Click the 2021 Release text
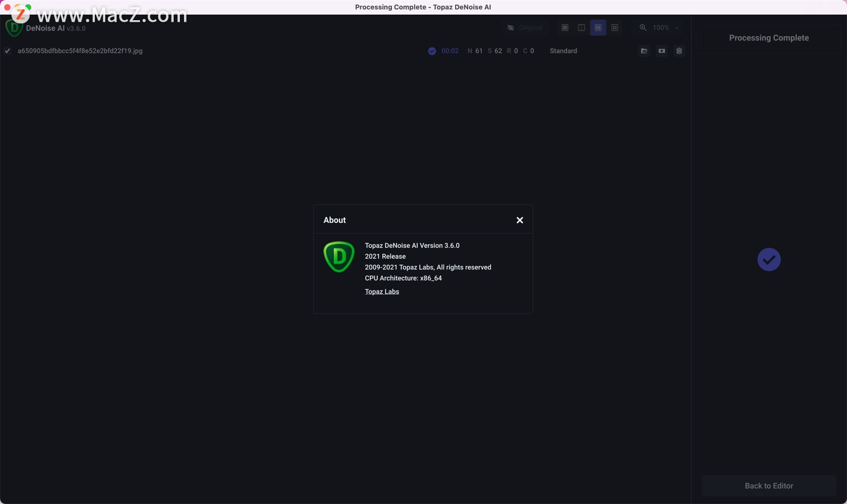 click(x=385, y=256)
